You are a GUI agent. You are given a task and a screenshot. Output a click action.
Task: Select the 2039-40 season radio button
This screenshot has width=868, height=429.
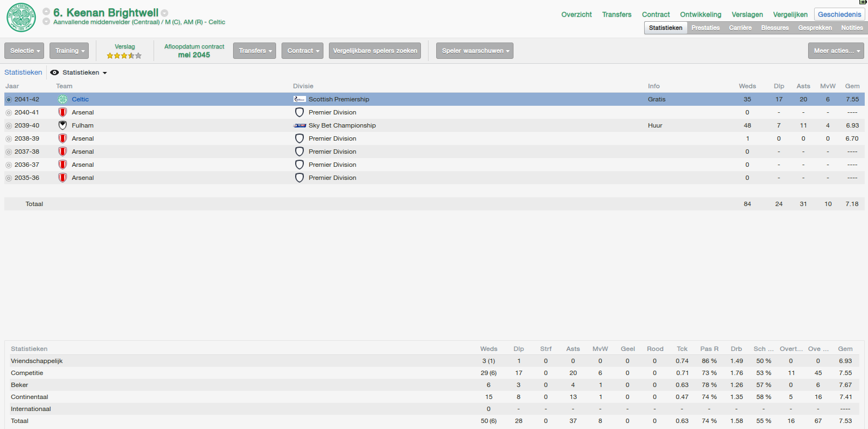pos(9,126)
